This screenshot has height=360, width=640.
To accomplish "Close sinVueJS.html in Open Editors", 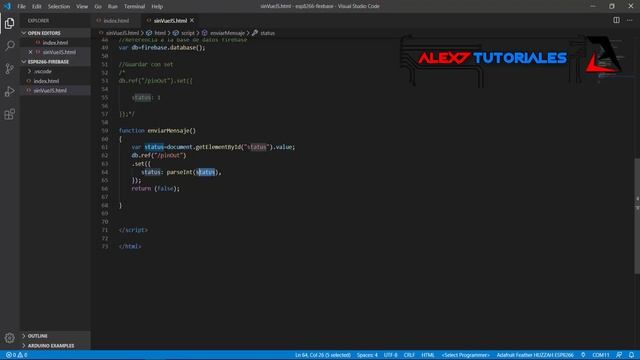I will click(x=31, y=52).
